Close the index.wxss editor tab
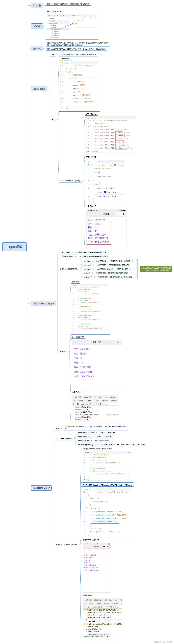Screen dimensions: 174x644 click(99, 162)
